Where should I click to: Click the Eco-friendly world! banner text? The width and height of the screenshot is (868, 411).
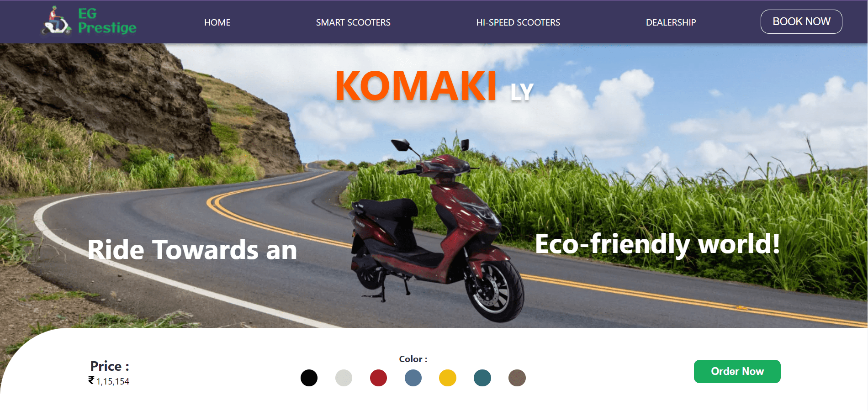click(657, 244)
